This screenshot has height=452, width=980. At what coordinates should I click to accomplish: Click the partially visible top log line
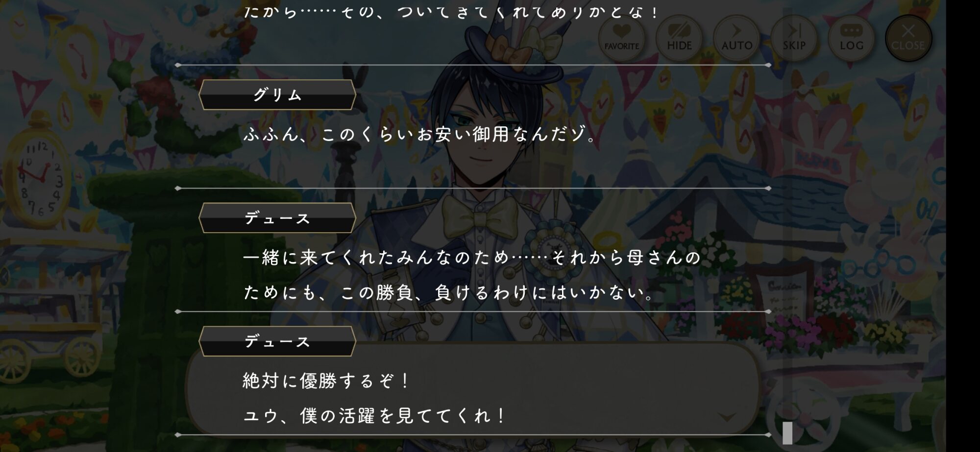click(x=451, y=12)
